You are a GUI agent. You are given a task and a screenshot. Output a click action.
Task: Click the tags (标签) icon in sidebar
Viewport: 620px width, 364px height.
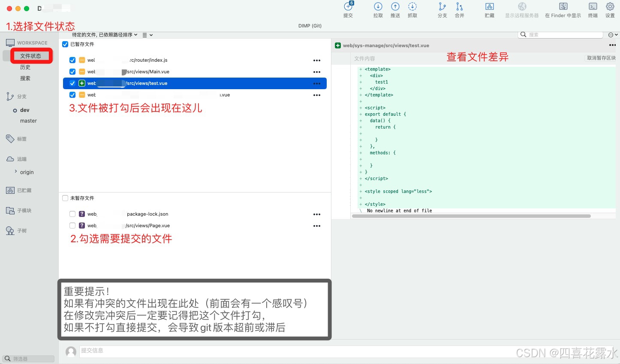(10, 138)
